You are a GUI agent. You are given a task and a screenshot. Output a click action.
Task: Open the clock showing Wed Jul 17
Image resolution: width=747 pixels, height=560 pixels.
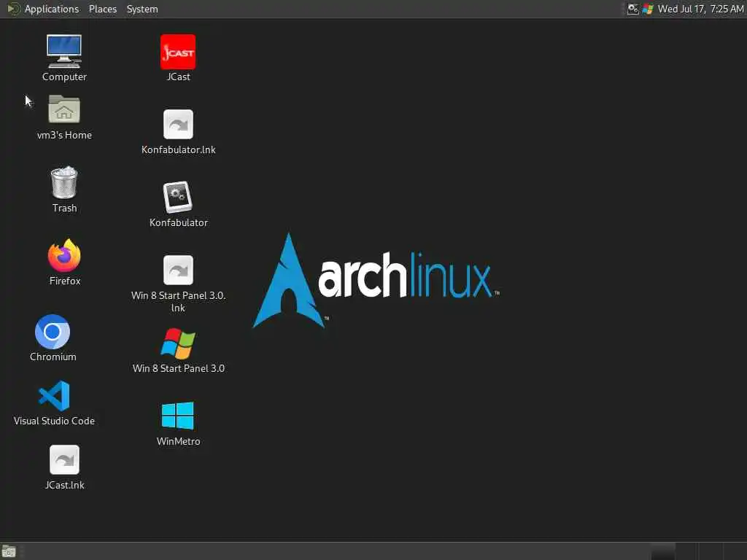click(x=700, y=9)
